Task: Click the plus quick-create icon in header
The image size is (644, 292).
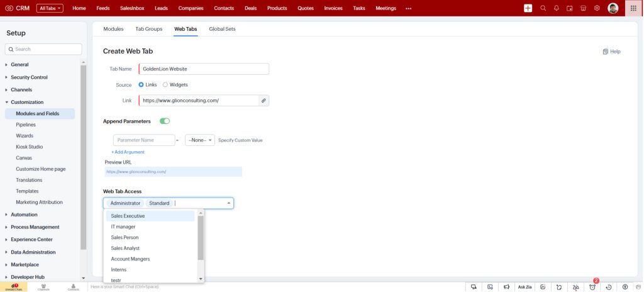Action: [x=528, y=8]
